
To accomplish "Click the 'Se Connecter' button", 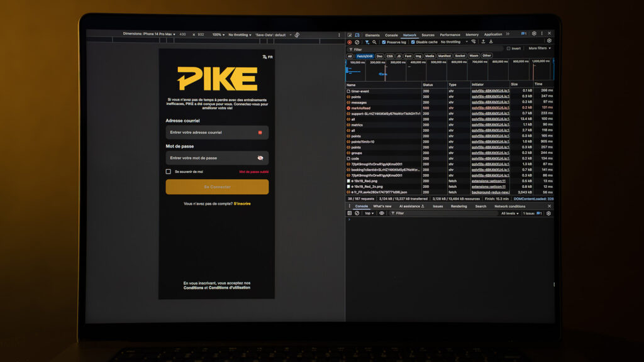I will click(x=217, y=187).
